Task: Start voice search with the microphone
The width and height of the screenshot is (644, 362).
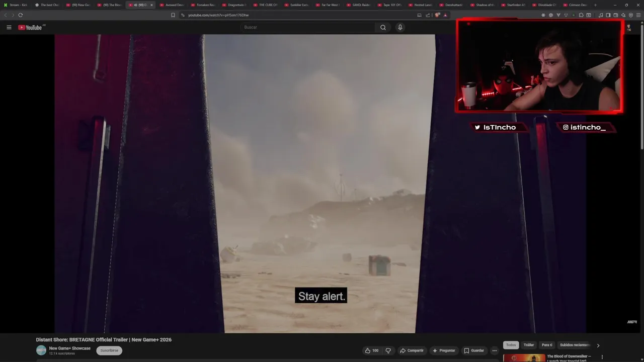Action: [400, 27]
